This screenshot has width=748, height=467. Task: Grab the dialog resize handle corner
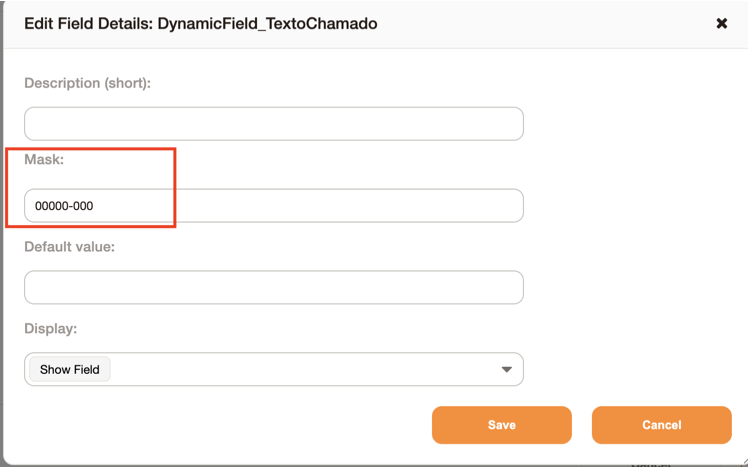pyautogui.click(x=742, y=462)
